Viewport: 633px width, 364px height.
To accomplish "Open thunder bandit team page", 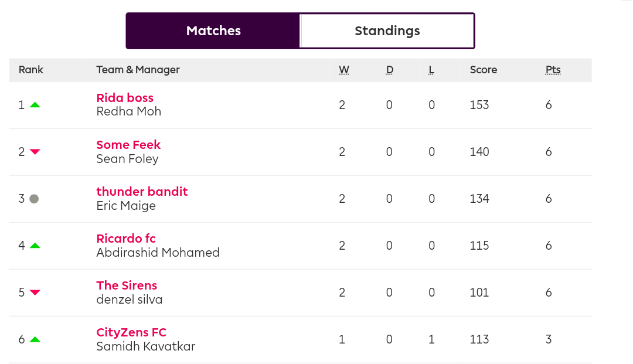I will tap(142, 191).
